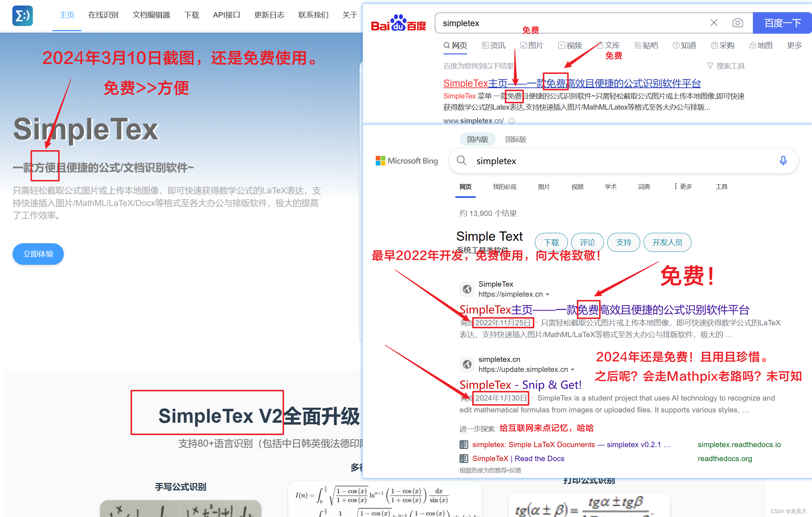Click the 百度一下 search button
Screen dimensions: 812x517
tap(782, 23)
